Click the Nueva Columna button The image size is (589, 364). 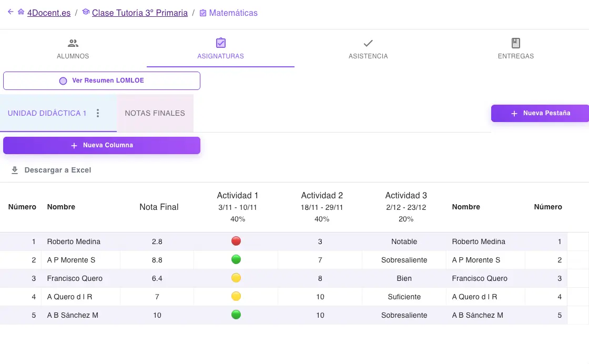coord(102,145)
